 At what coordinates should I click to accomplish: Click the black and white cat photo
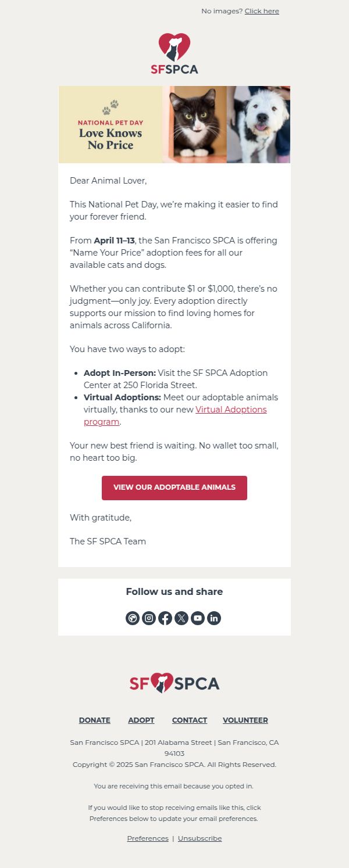click(195, 125)
